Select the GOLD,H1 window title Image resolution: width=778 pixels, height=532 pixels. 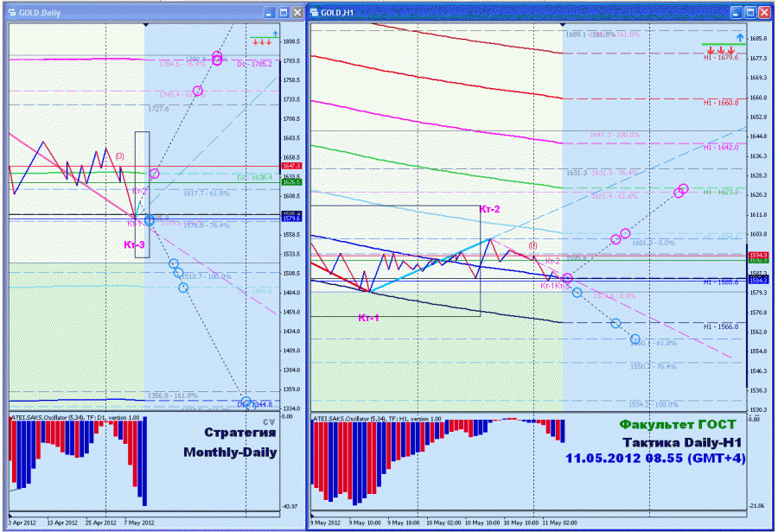tap(337, 13)
